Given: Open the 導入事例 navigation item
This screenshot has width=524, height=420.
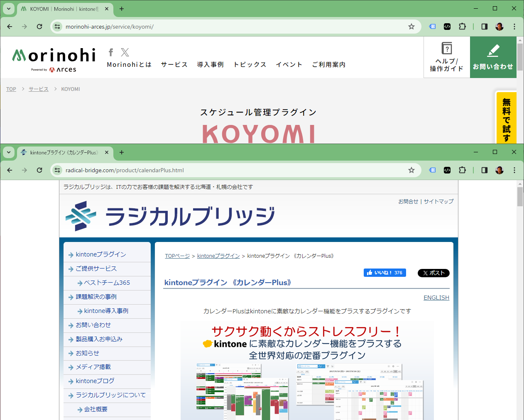Looking at the screenshot, I should pos(211,65).
